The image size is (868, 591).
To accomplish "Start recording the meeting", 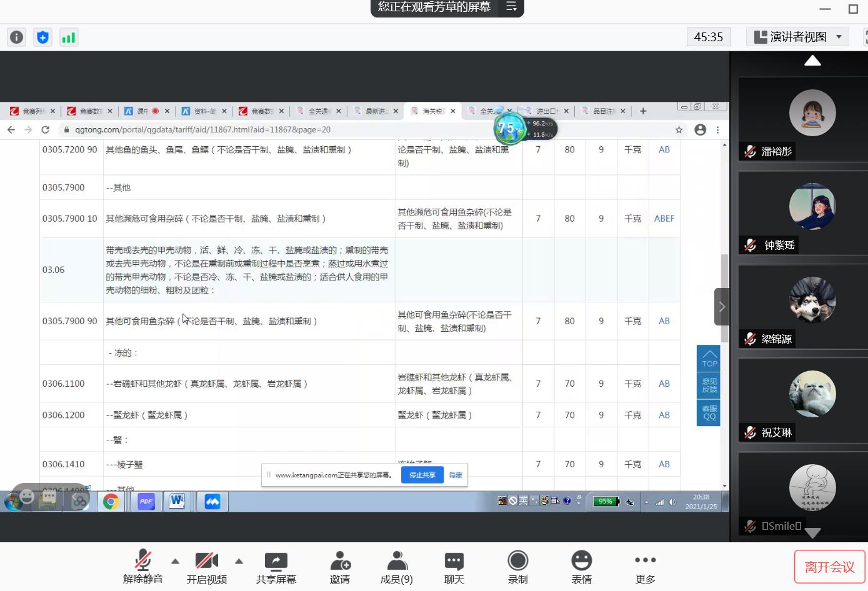I will tap(518, 567).
